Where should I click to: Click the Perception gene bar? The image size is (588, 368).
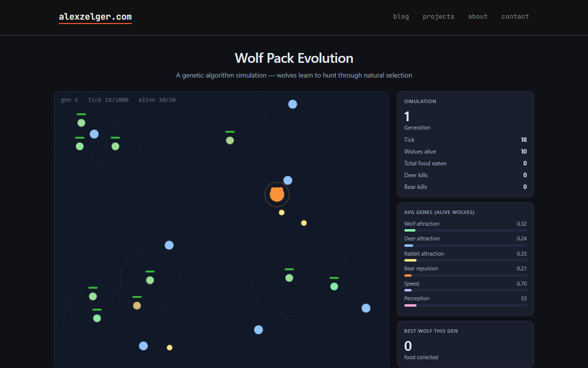pyautogui.click(x=465, y=305)
